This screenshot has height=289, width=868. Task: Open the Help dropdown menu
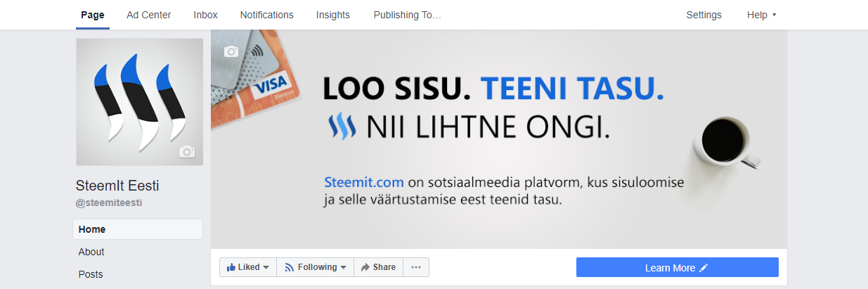(x=762, y=15)
